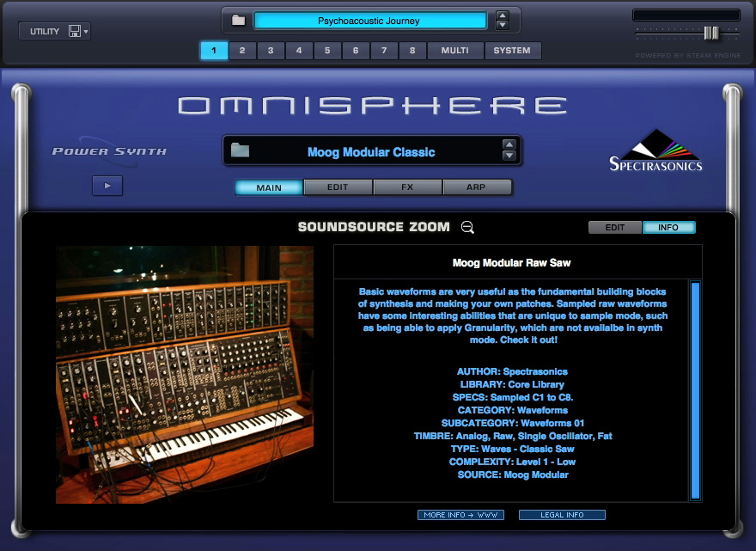
Task: Select part 5
Action: point(327,50)
